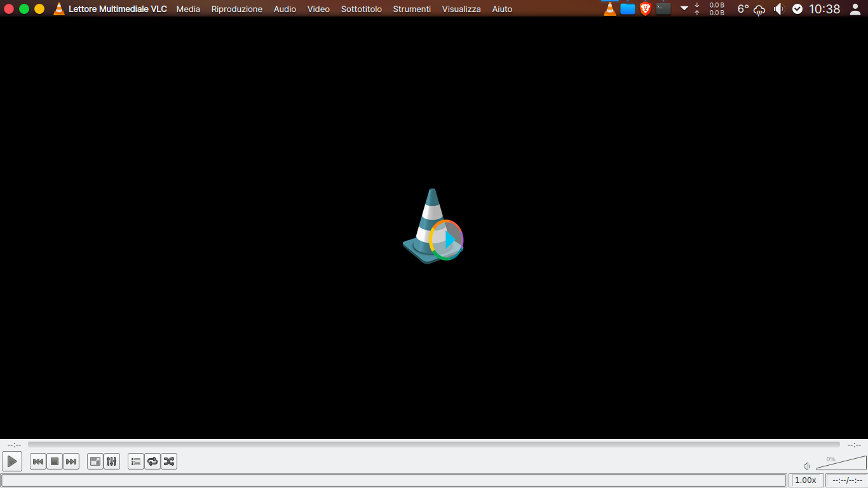
Task: Click the Play button
Action: [x=12, y=461]
